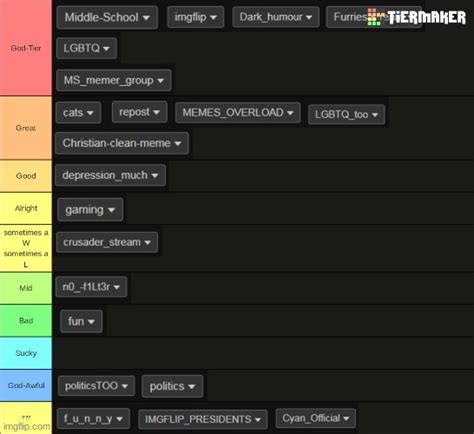Open the LGBTQ dropdown in God-Tier
474x434 pixels.
[87, 48]
